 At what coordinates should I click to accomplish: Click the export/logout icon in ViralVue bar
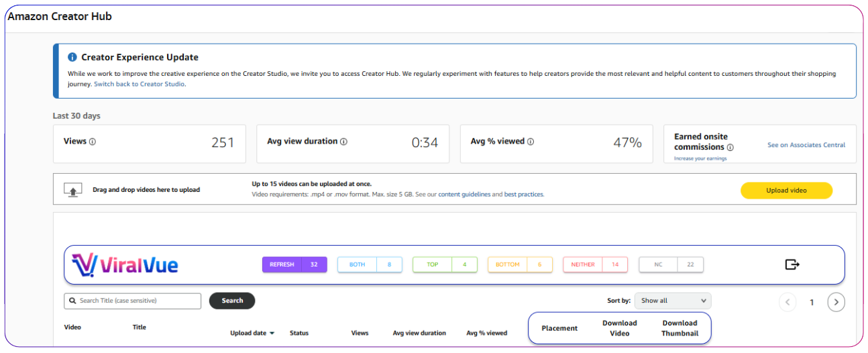792,264
